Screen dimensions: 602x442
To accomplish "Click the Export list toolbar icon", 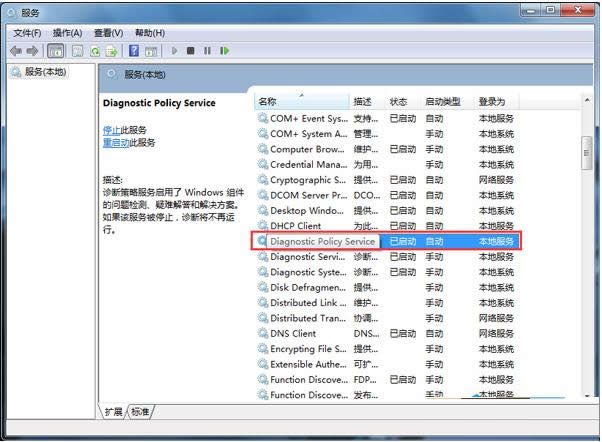I will (111, 51).
